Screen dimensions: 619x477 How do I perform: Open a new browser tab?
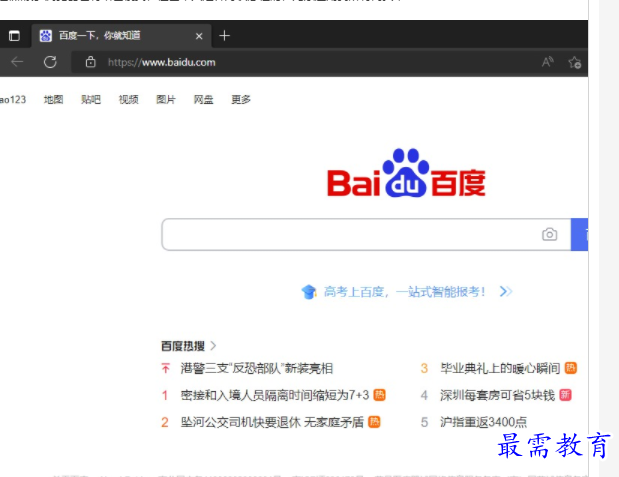point(224,36)
